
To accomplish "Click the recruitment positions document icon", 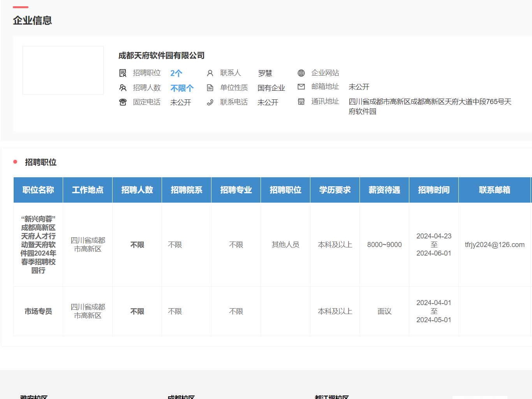I will [123, 73].
